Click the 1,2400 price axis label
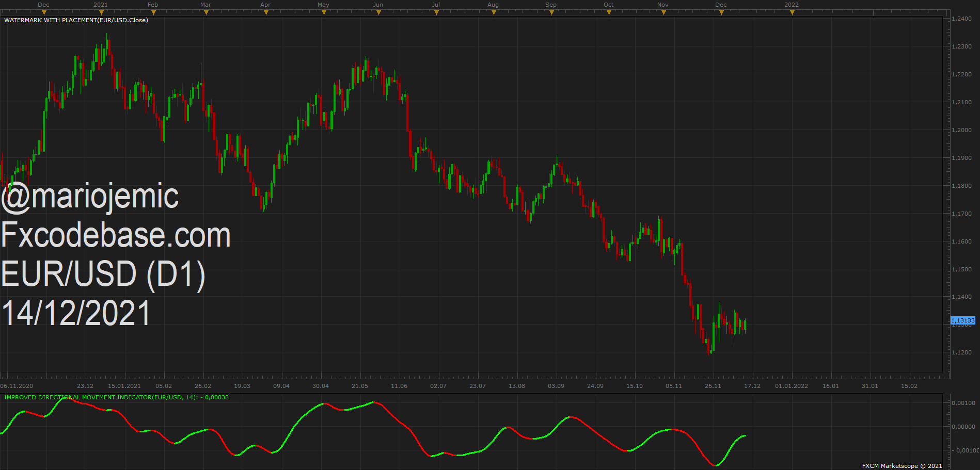Screen dimensions: 980x470 (x=961, y=19)
